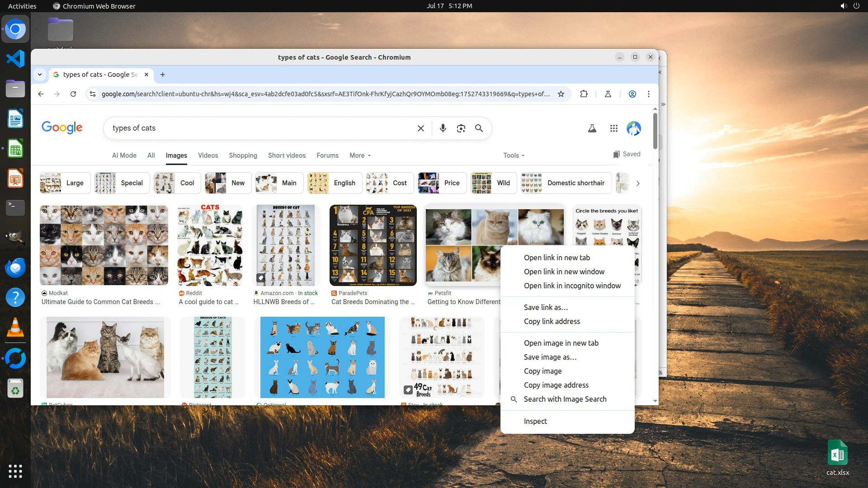The image size is (868, 488).
Task: Click the voice search microphone icon
Action: [x=443, y=128]
